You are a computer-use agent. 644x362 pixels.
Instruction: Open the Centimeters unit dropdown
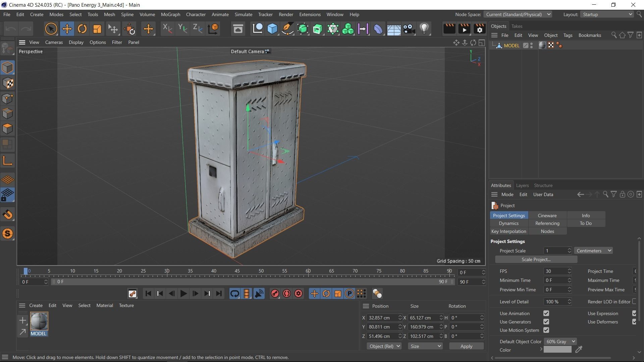pyautogui.click(x=593, y=251)
